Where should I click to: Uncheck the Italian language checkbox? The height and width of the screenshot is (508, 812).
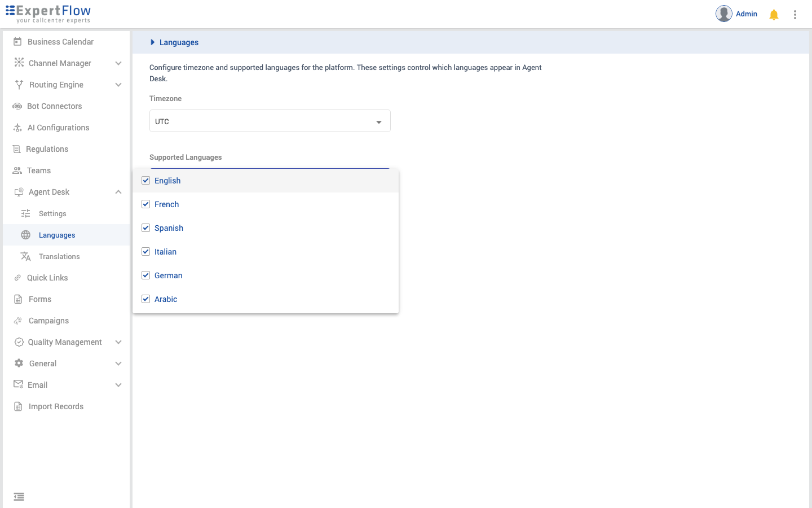click(x=145, y=252)
